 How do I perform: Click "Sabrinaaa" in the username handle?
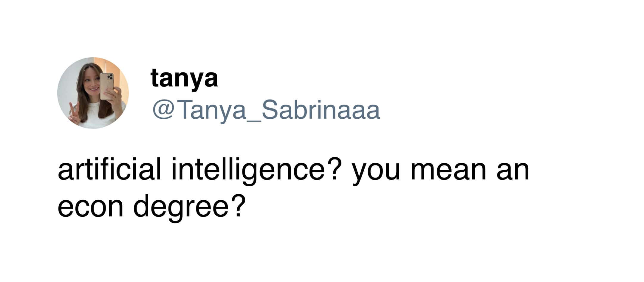click(321, 110)
